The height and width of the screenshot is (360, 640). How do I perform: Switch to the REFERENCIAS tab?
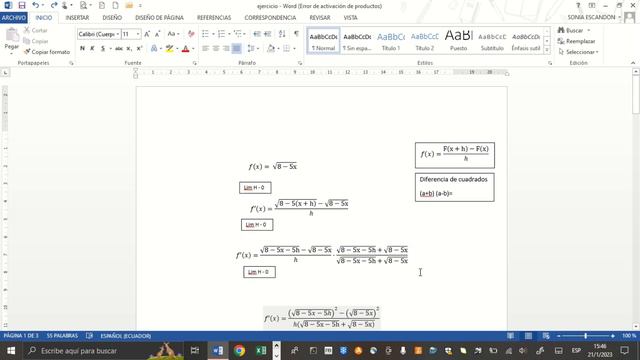pos(214,18)
